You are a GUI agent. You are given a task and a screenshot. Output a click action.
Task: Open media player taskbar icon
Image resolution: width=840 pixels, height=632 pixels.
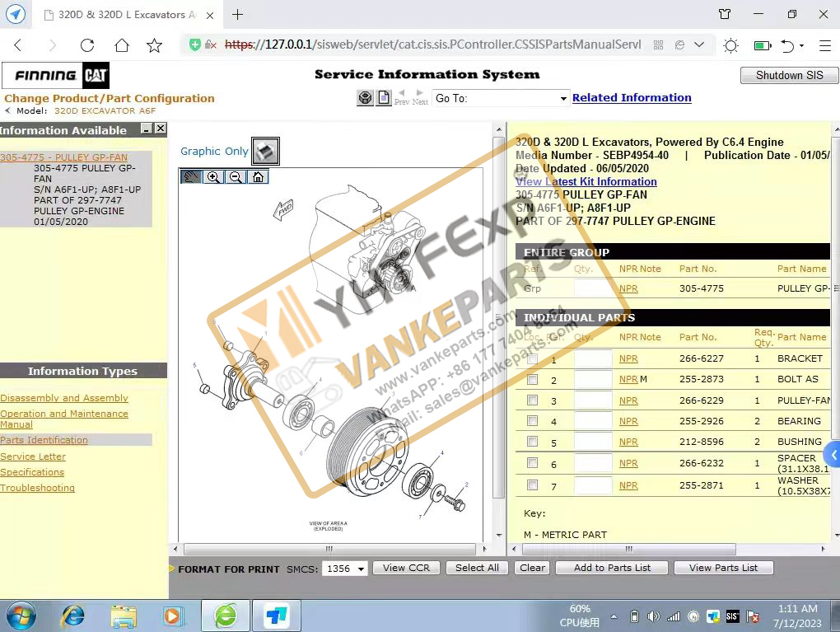[172, 616]
